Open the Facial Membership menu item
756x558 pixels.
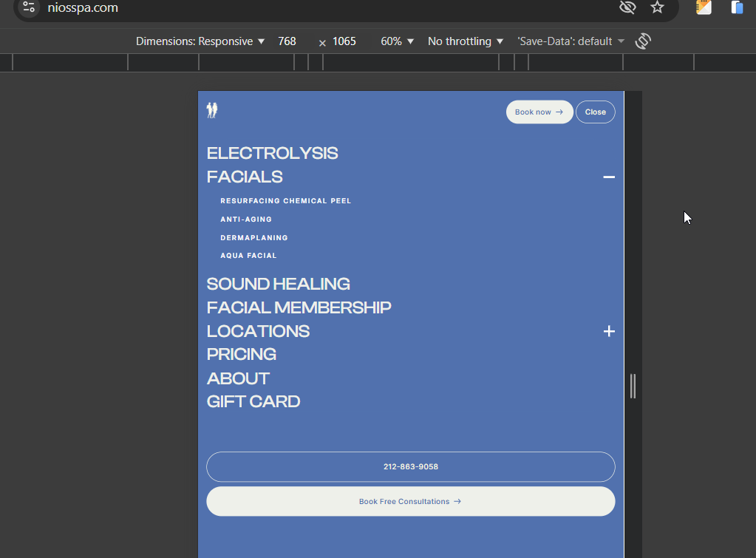point(299,307)
